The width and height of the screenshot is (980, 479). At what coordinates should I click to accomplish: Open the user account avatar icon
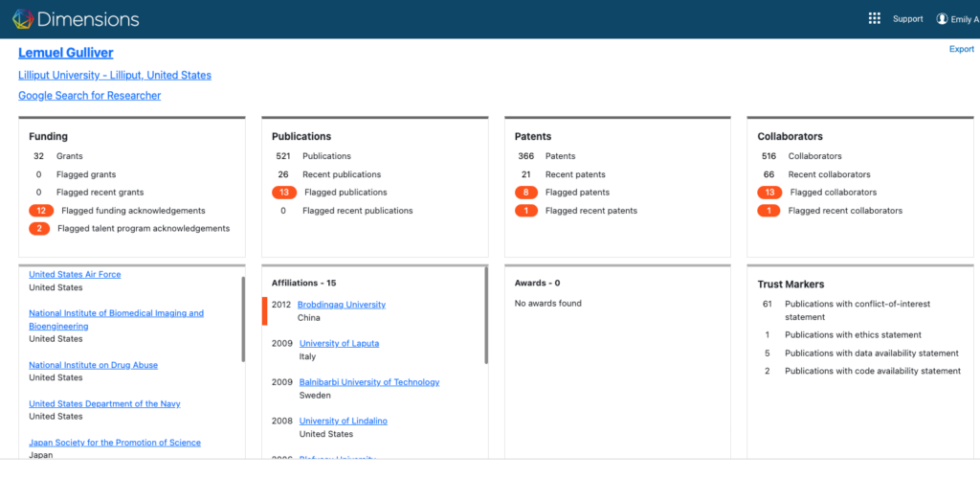[942, 19]
